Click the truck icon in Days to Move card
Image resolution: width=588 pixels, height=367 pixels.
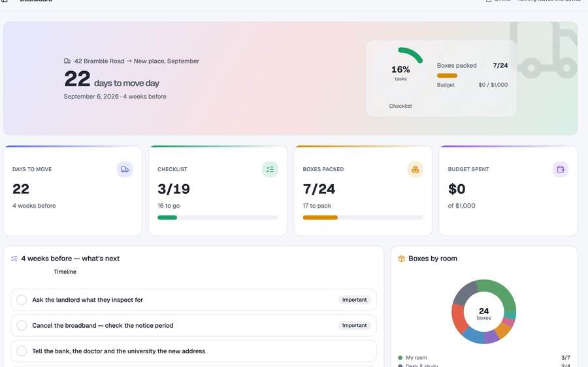tap(125, 169)
